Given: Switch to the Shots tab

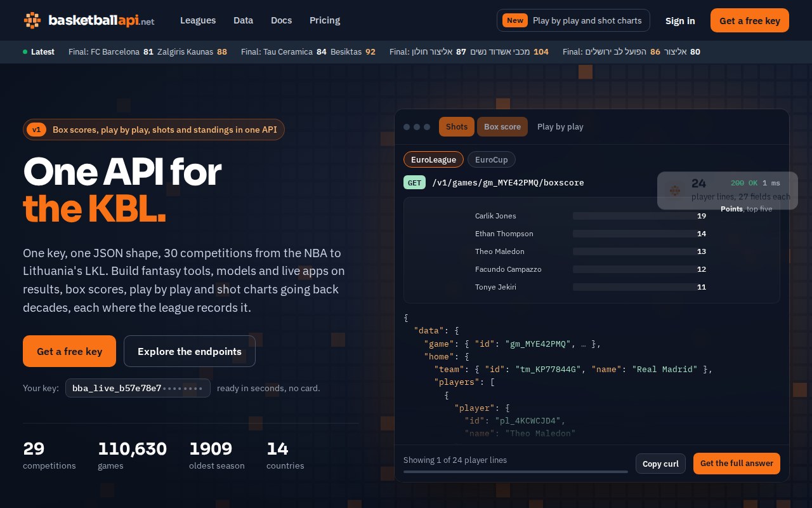Looking at the screenshot, I should click(457, 126).
